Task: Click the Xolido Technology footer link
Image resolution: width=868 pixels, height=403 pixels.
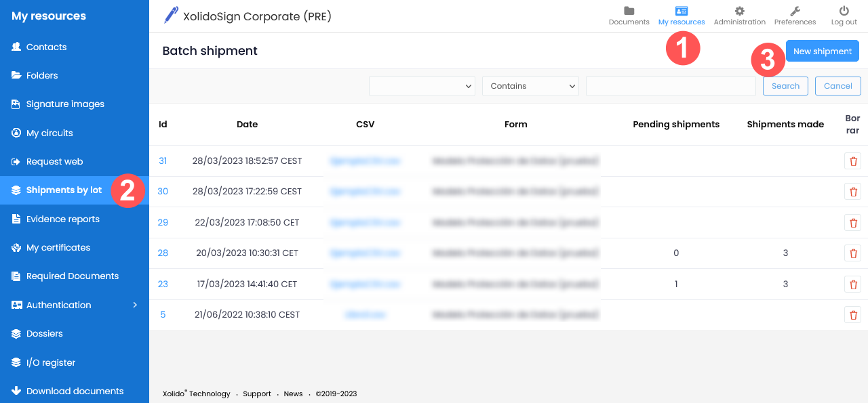Action: pyautogui.click(x=197, y=394)
